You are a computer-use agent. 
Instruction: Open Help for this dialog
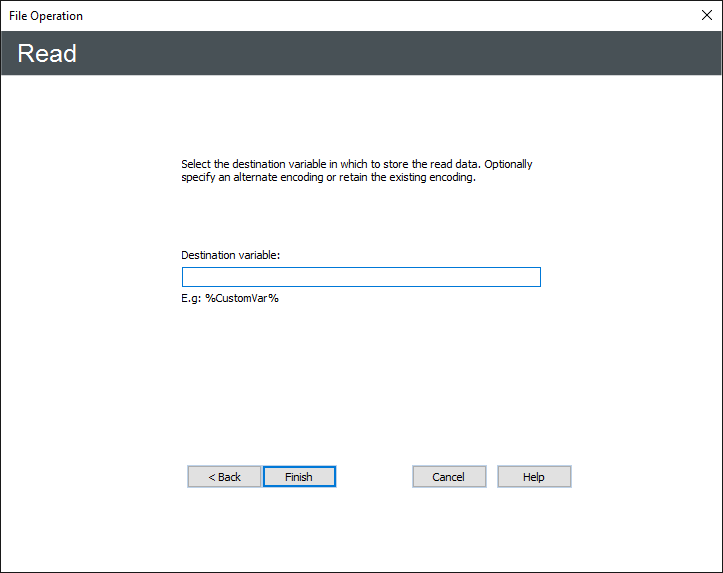534,477
